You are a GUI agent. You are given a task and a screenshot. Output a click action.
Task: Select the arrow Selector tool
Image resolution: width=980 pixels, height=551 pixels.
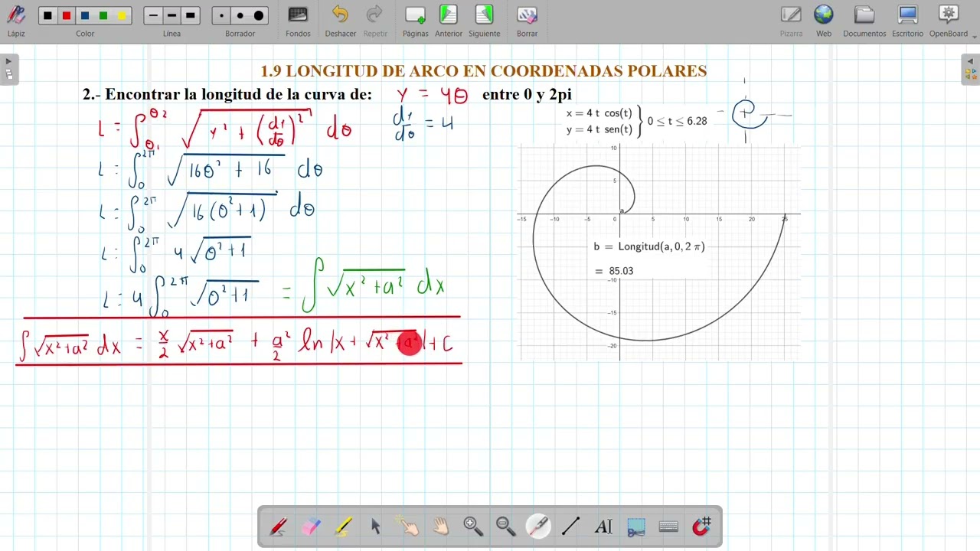376,527
